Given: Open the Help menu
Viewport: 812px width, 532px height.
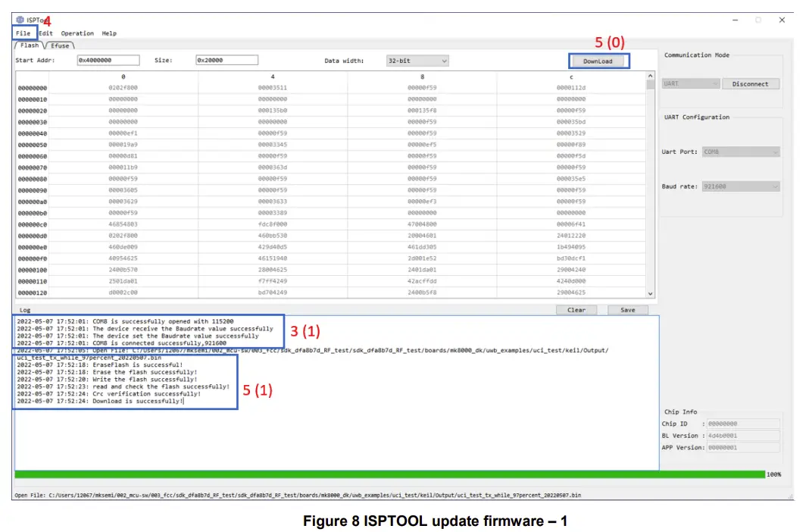Looking at the screenshot, I should (x=109, y=33).
